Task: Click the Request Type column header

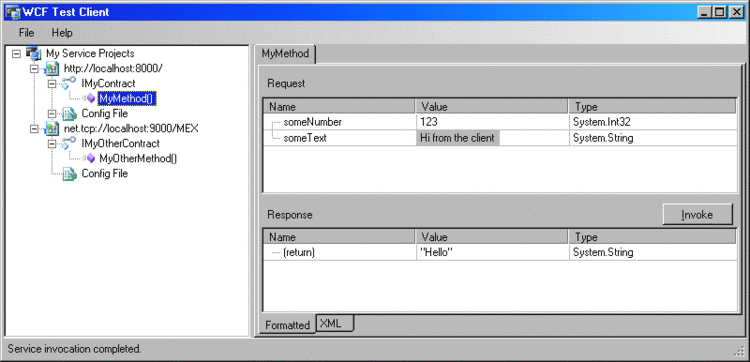Action: pyautogui.click(x=653, y=107)
